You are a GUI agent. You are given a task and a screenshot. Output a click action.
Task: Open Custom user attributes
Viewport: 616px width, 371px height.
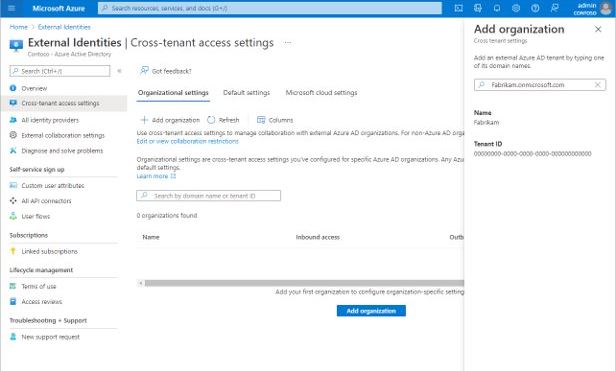tap(53, 186)
